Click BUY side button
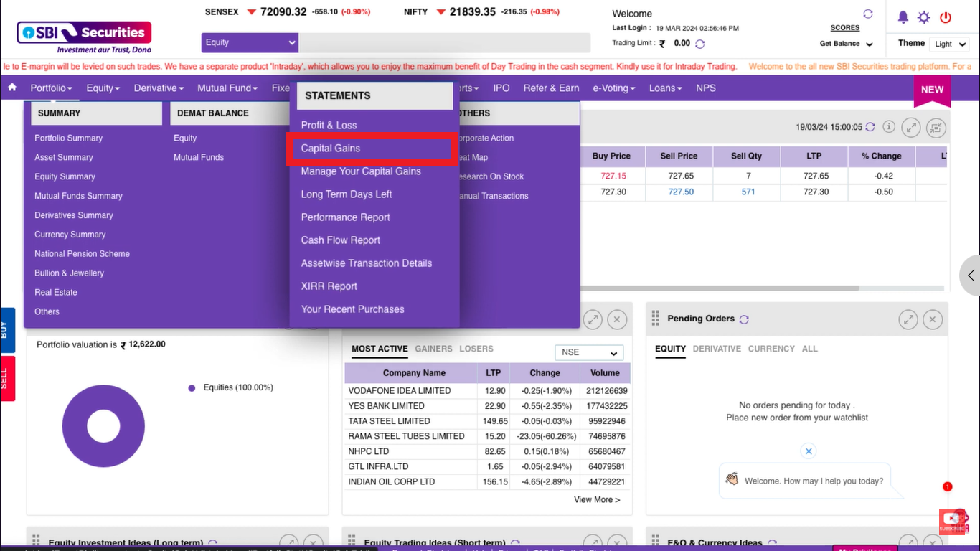The width and height of the screenshot is (980, 551). (x=6, y=330)
